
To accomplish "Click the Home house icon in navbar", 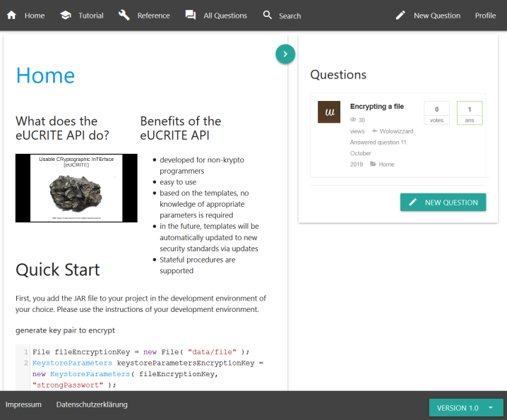I will pyautogui.click(x=11, y=16).
